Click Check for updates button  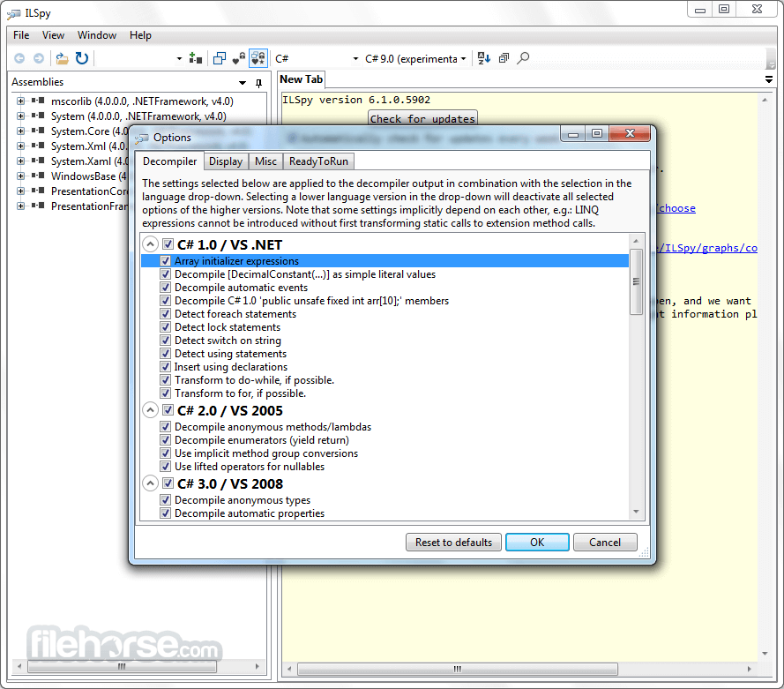[x=422, y=118]
